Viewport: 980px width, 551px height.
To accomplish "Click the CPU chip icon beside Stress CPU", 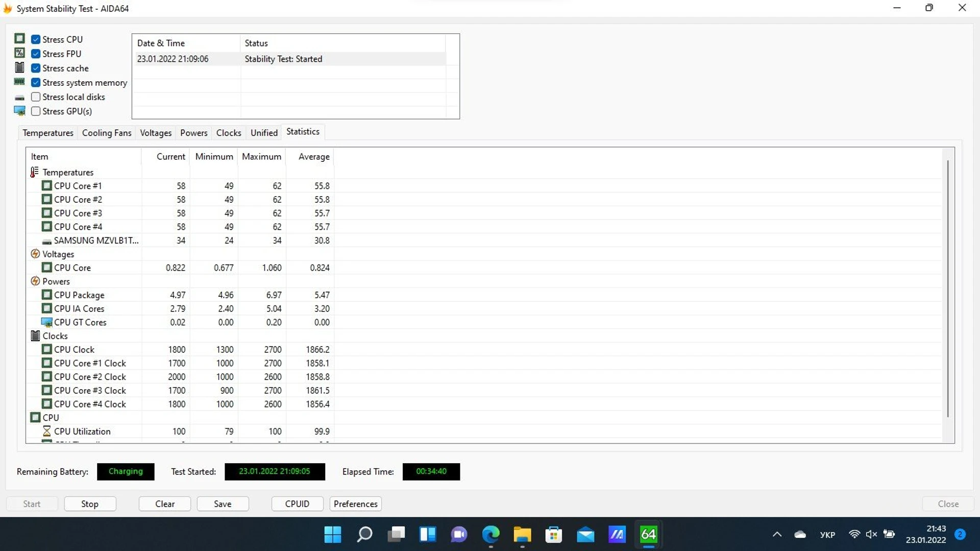I will pos(19,39).
